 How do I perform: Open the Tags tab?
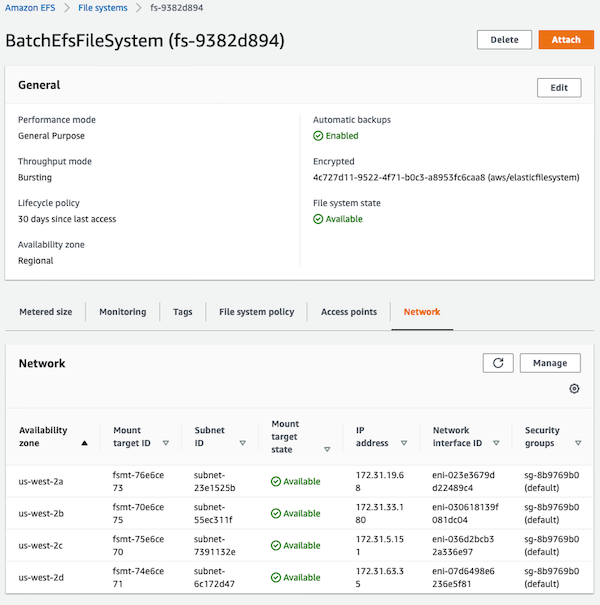pos(183,312)
